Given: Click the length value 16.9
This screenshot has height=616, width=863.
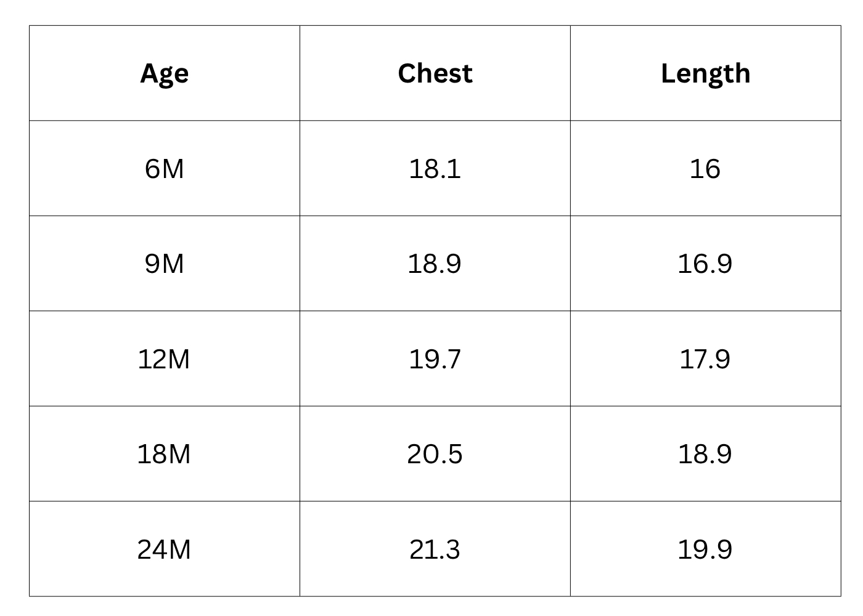Looking at the screenshot, I should [705, 264].
